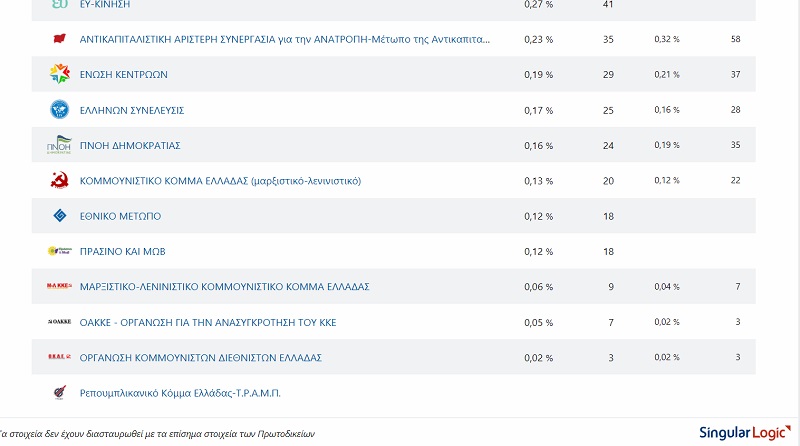
Task: Click the ΕΘΝΙΚΟ ΜΕΤΩΠΟ diamond logo
Action: (59, 216)
